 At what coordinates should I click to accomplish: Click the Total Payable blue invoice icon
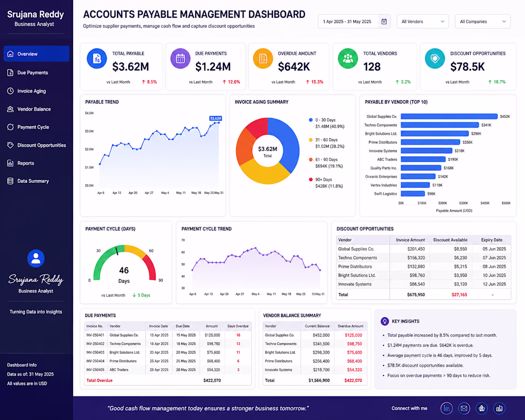pyautogui.click(x=97, y=59)
